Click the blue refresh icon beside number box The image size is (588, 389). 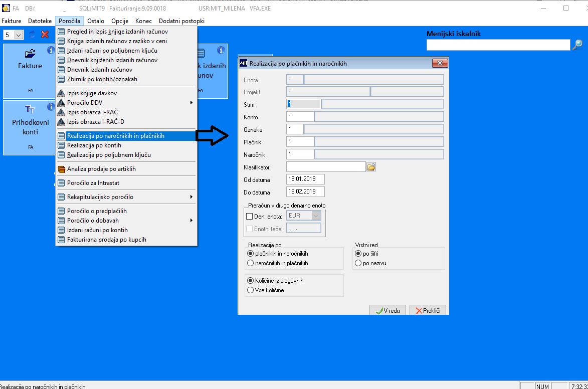click(32, 35)
